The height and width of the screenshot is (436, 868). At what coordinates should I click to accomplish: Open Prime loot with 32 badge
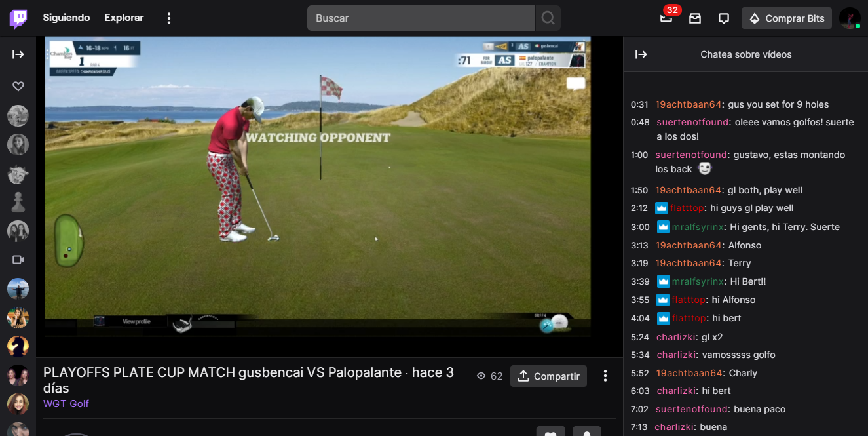(x=666, y=18)
